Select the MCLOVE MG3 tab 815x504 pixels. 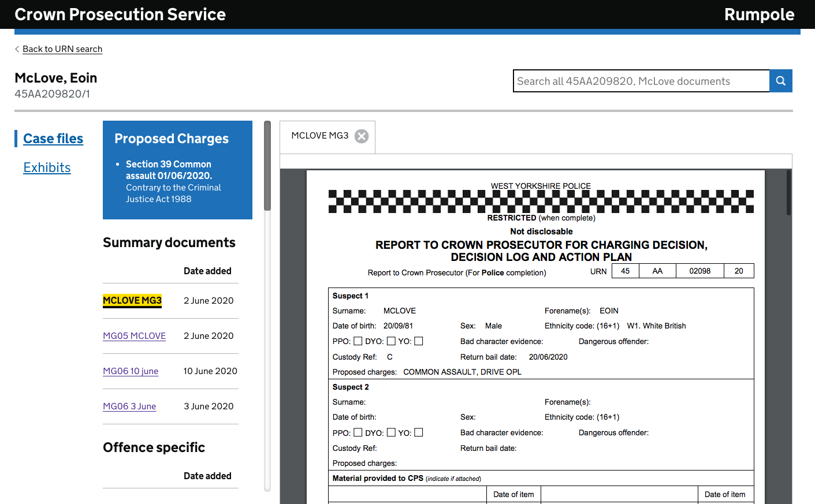click(x=319, y=136)
